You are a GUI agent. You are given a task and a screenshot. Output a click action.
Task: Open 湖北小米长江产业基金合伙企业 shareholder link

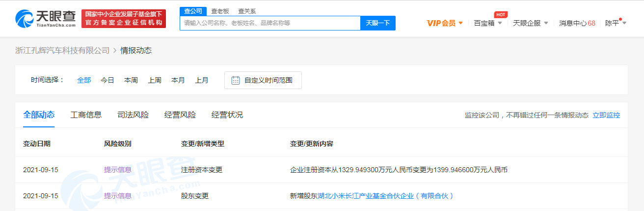pyautogui.click(x=385, y=196)
